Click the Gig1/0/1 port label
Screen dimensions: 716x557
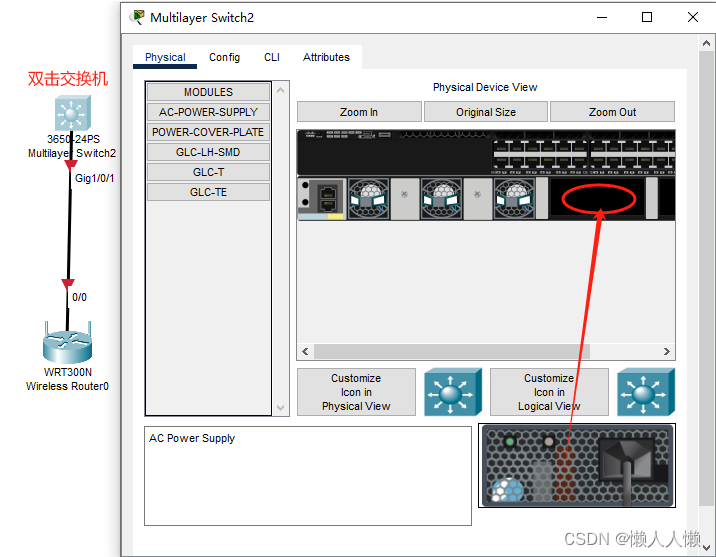point(95,179)
